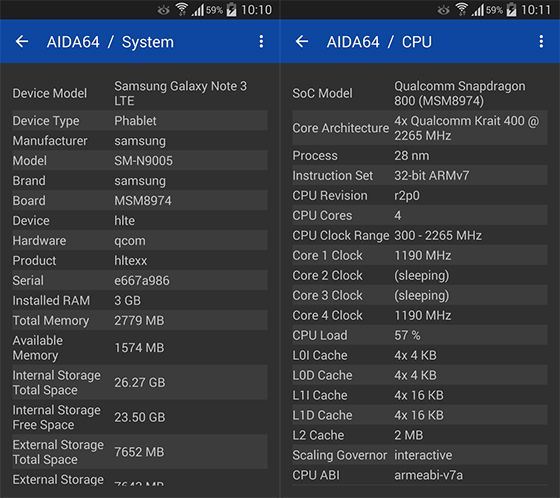Tap Wi-Fi icon in left status bar

tap(181, 10)
